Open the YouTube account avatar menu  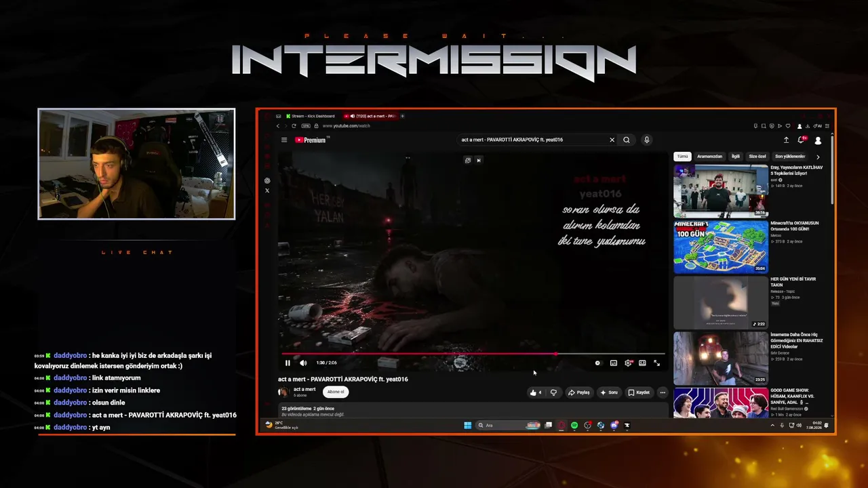[x=818, y=140]
